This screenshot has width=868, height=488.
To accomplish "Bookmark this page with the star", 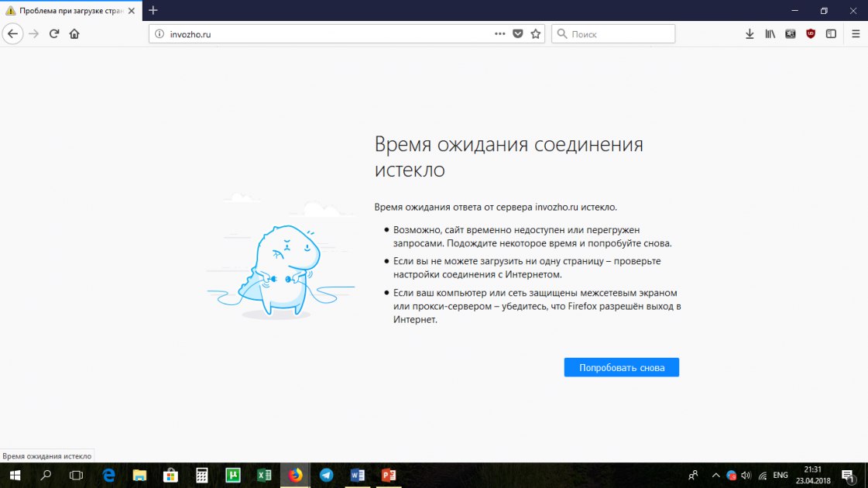I will coord(535,34).
